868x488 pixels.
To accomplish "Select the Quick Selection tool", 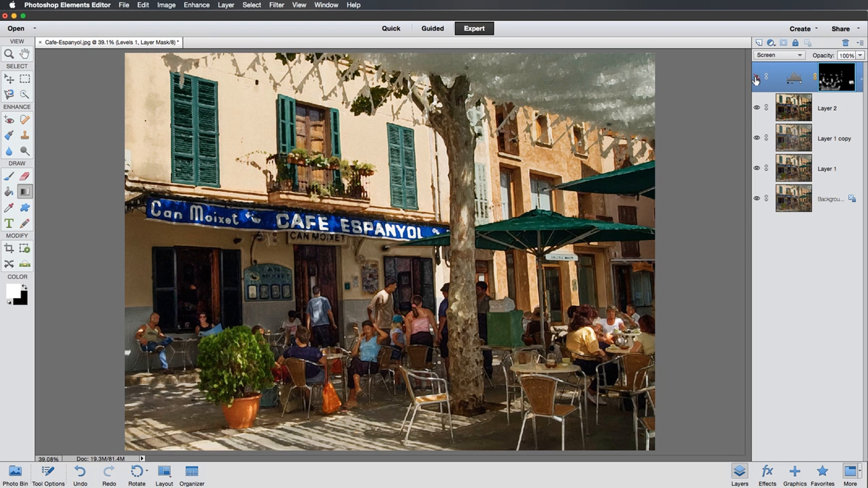I will click(25, 94).
